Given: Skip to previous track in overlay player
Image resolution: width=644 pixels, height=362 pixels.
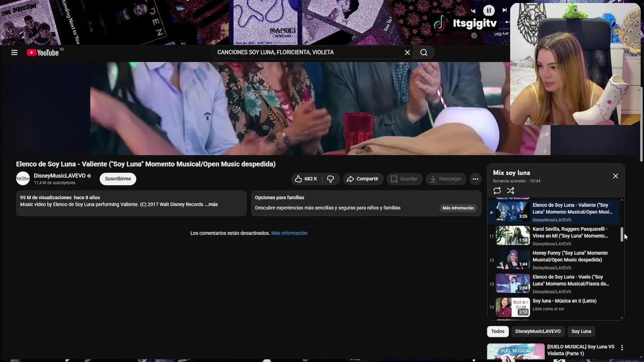Looking at the screenshot, I should pyautogui.click(x=473, y=11).
